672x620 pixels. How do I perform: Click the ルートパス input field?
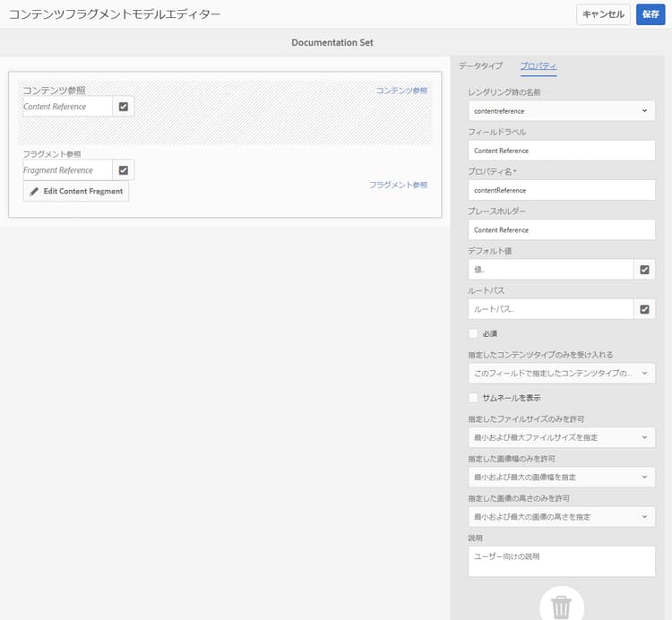pos(551,309)
